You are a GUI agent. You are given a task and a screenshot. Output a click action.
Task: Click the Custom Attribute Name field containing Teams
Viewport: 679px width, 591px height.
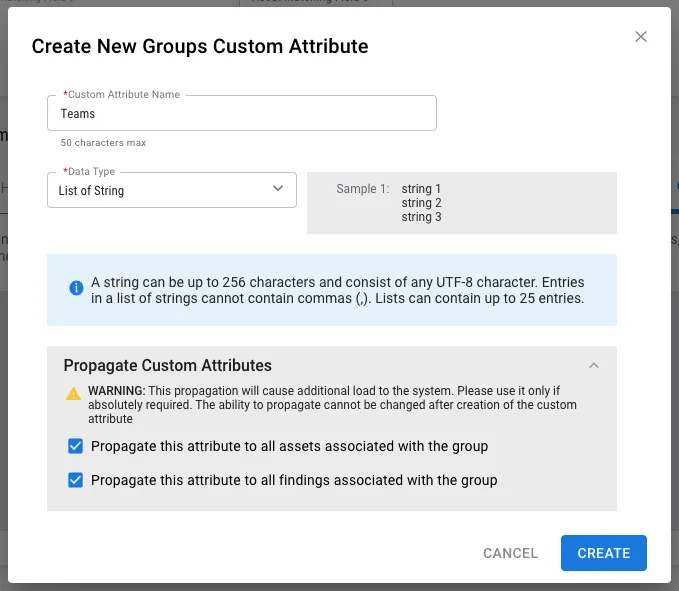click(x=242, y=113)
